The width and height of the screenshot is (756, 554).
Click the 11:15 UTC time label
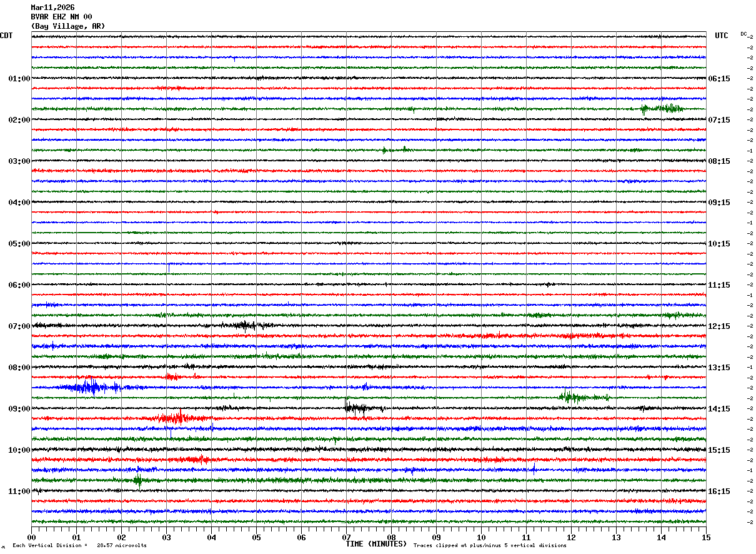click(719, 285)
